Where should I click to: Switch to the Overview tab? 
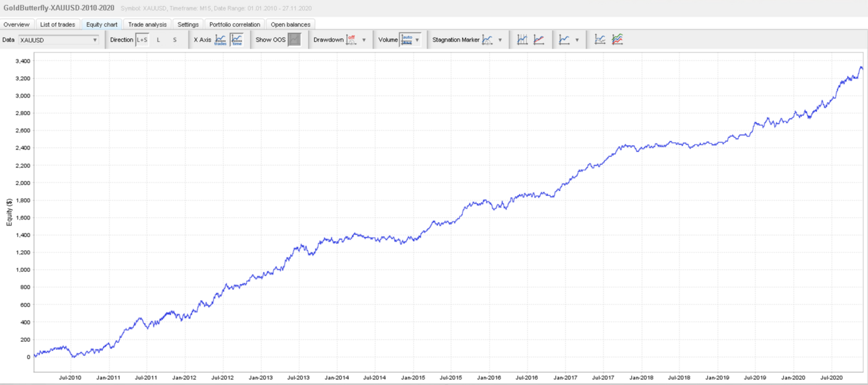[17, 24]
